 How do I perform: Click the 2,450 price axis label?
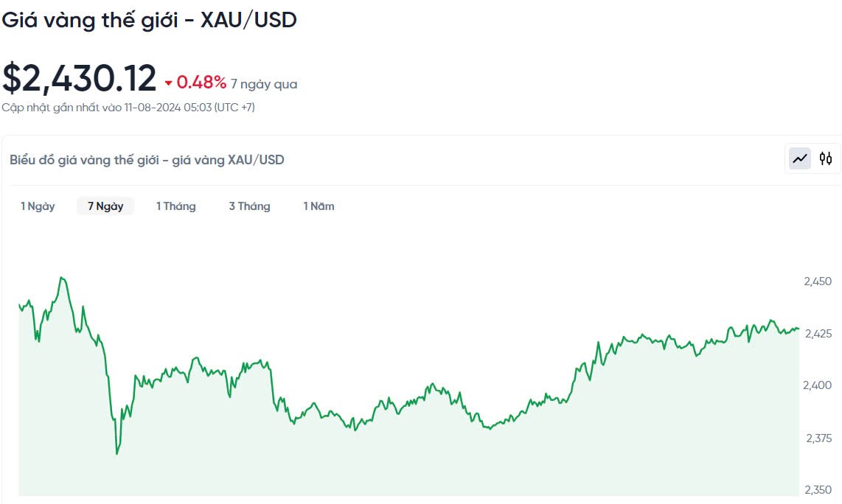[x=817, y=281]
